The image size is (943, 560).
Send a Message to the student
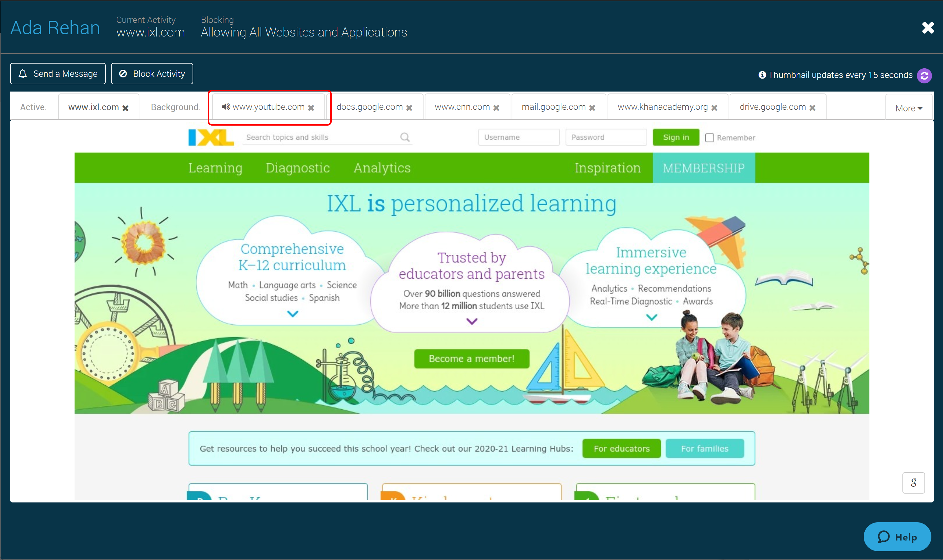pos(58,74)
